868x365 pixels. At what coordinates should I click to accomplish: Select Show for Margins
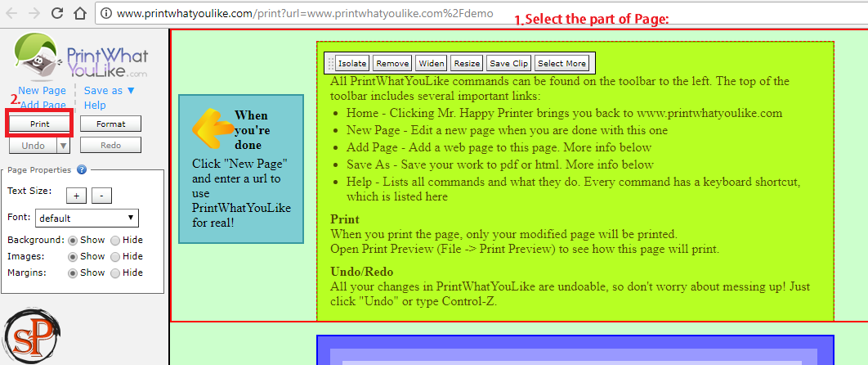(72, 273)
